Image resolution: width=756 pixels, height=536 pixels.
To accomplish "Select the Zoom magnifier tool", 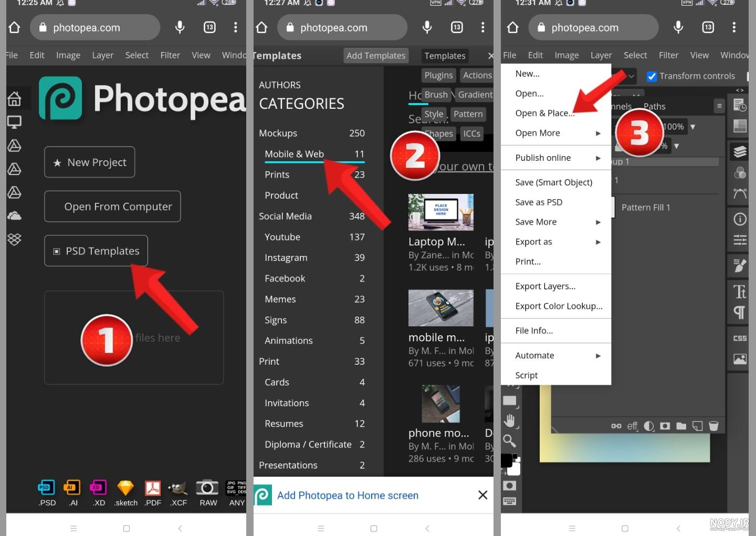I will (510, 441).
